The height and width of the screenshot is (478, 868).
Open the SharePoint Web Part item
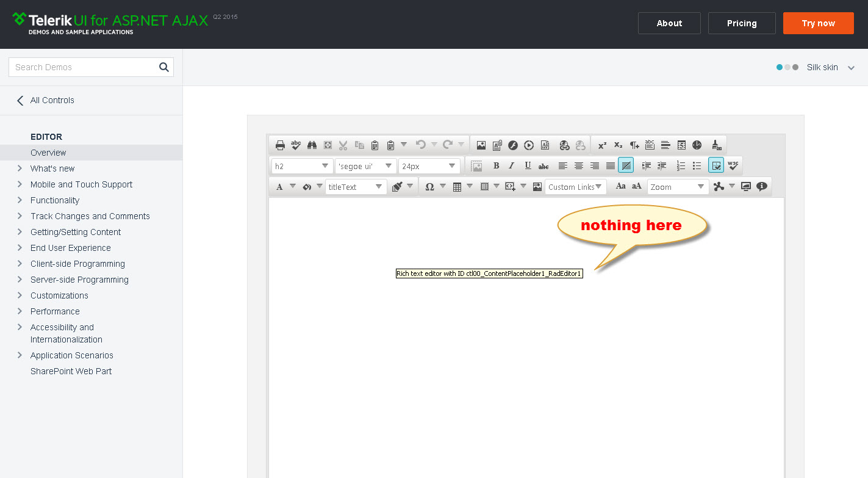pos(71,371)
